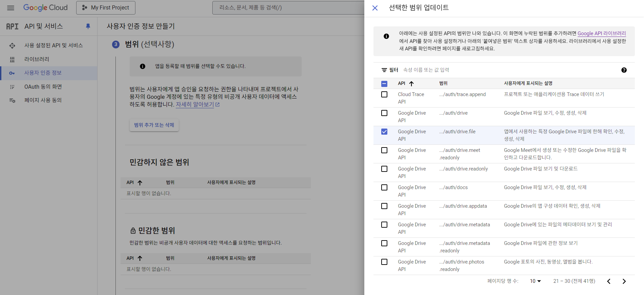Click the page usage agreements icon

coord(12,100)
